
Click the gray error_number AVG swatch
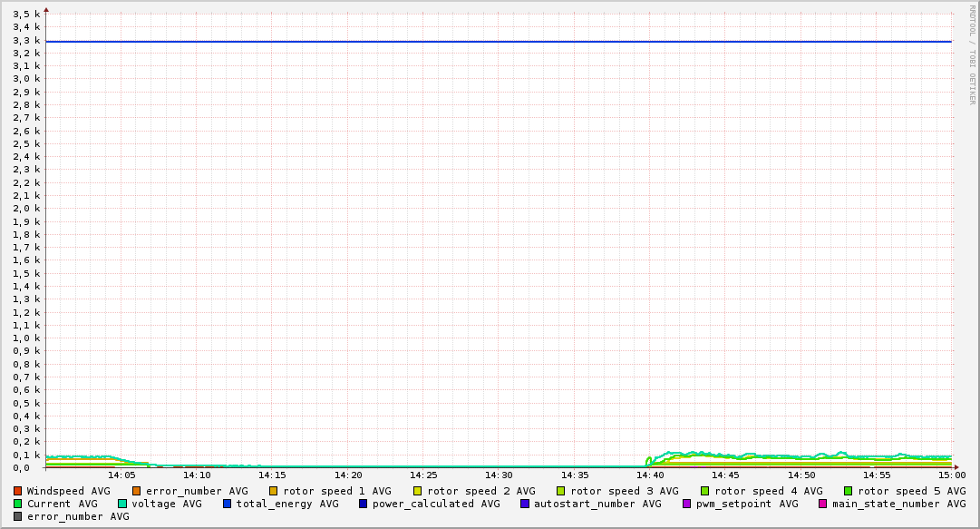point(18,516)
